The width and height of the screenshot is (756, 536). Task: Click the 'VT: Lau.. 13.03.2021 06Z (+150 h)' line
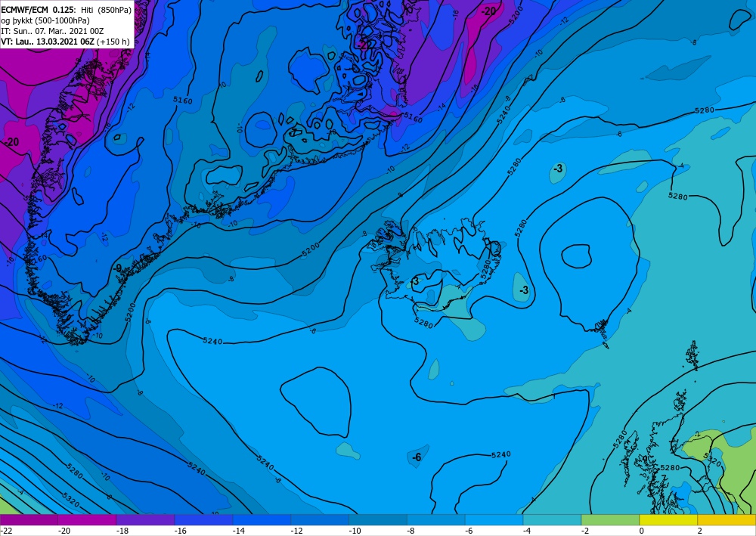point(65,42)
